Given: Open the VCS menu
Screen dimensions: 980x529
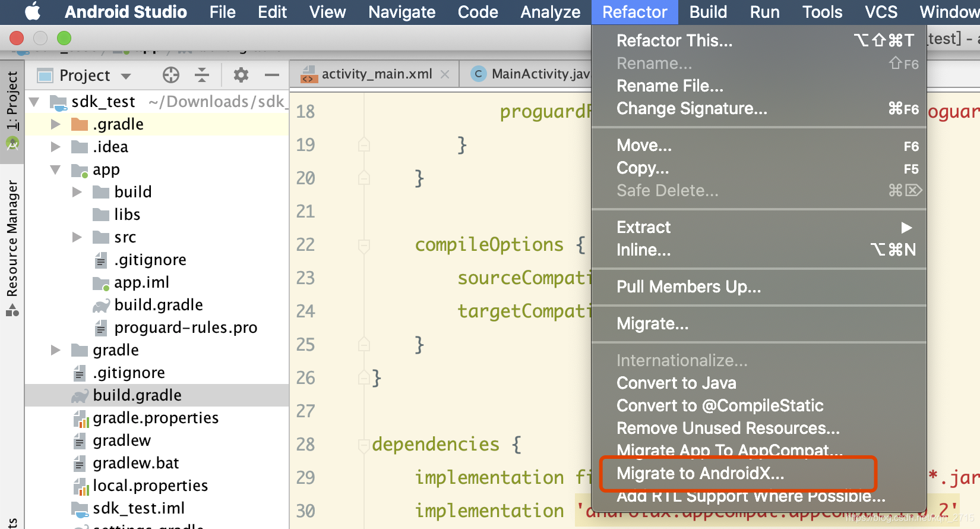Looking at the screenshot, I should click(881, 12).
